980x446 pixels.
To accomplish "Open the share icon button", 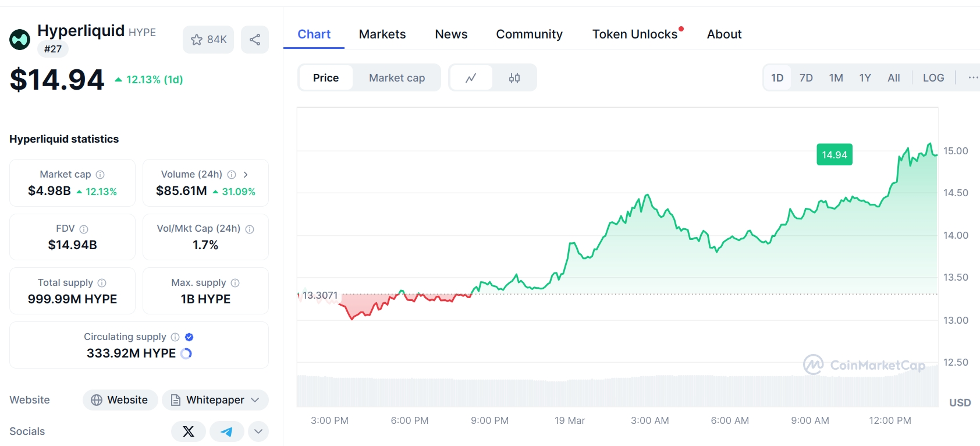I will [255, 40].
